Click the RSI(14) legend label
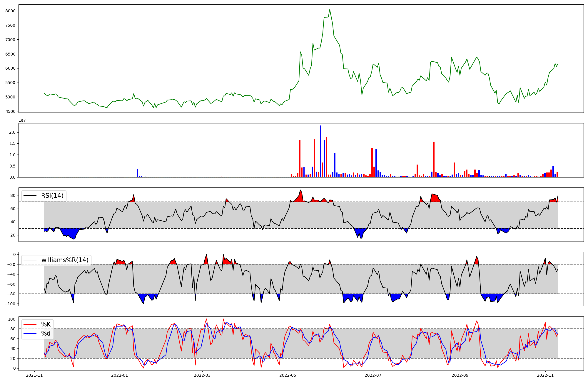Screen dimensions: 588x382 [x=52, y=196]
